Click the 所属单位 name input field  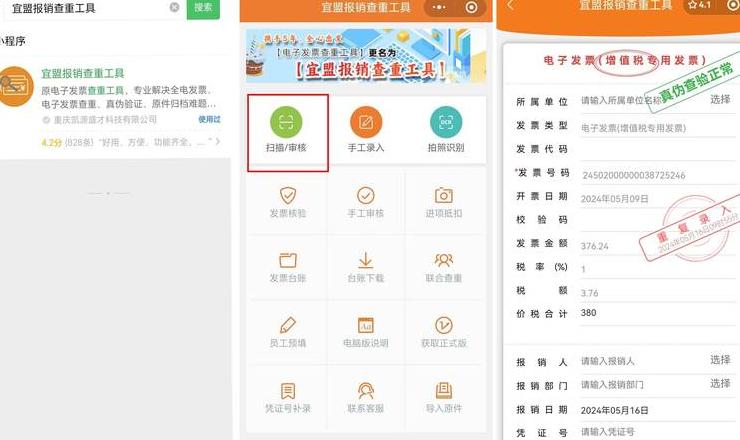[621, 101]
